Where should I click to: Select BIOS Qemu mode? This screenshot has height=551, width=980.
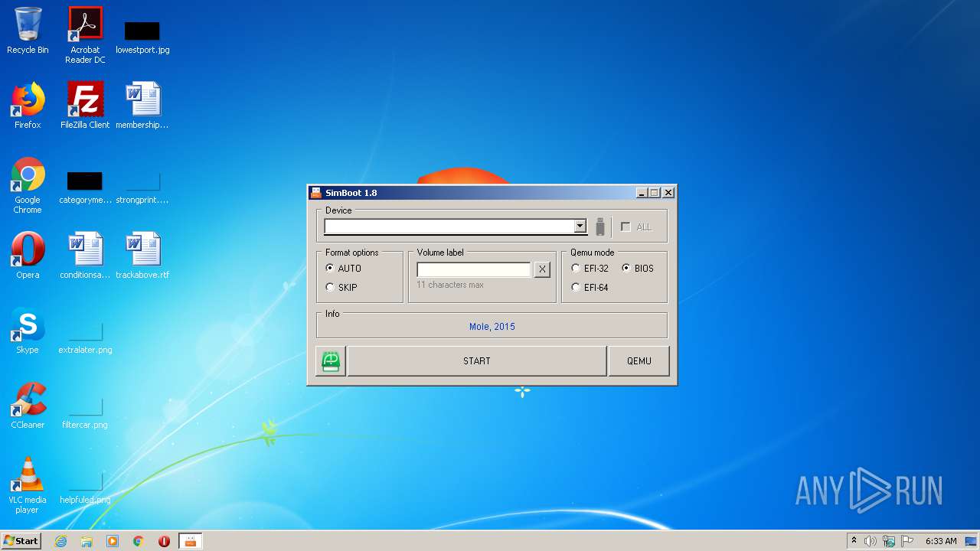point(638,269)
